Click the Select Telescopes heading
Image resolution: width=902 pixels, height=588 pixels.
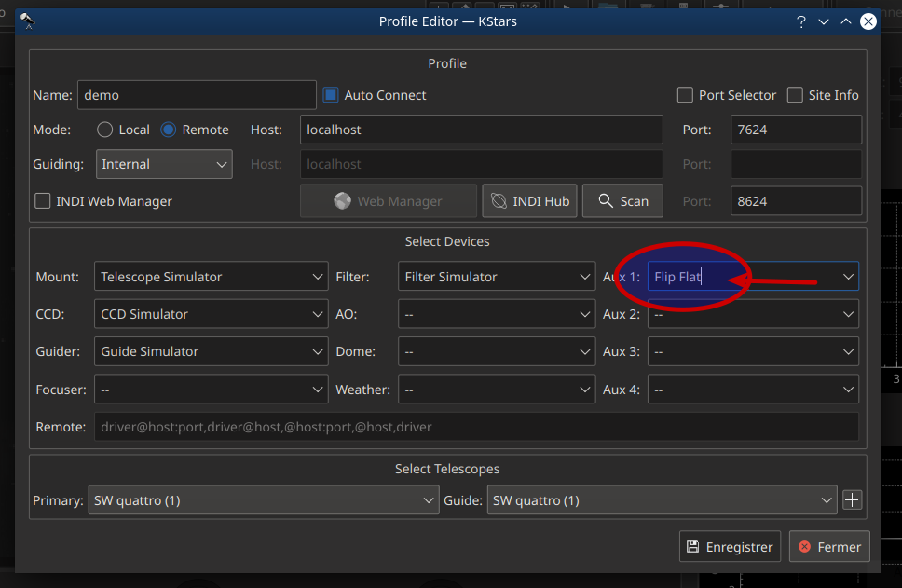tap(447, 469)
